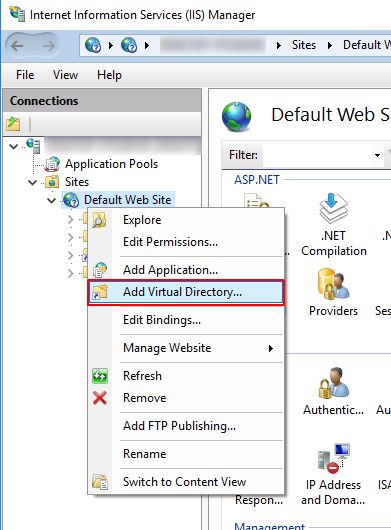Click Sites in the address breadcrumb
The height and width of the screenshot is (530, 391).
coord(303,45)
